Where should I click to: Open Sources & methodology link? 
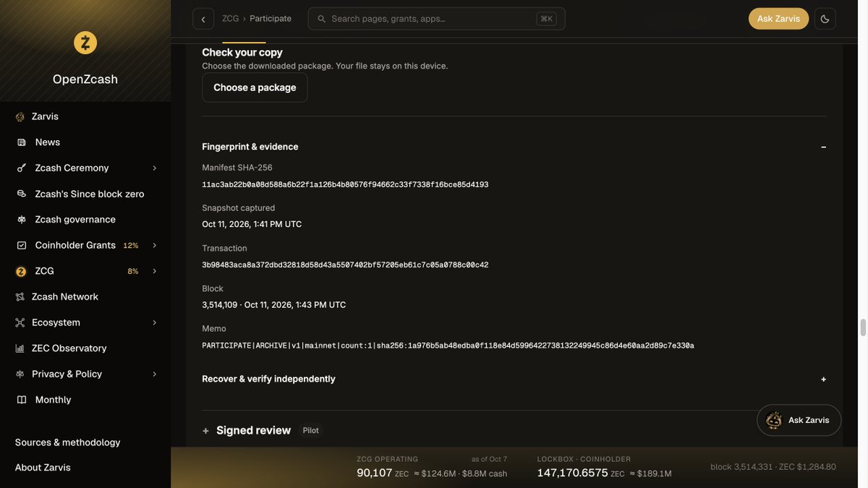[x=67, y=442]
